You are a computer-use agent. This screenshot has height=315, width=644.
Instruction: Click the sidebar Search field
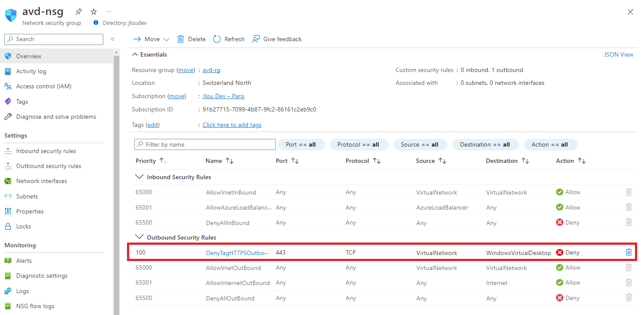point(54,39)
